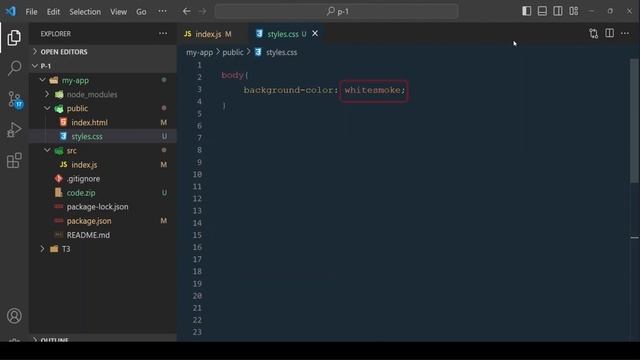
Task: Open the Run and Debug view
Action: [14, 130]
